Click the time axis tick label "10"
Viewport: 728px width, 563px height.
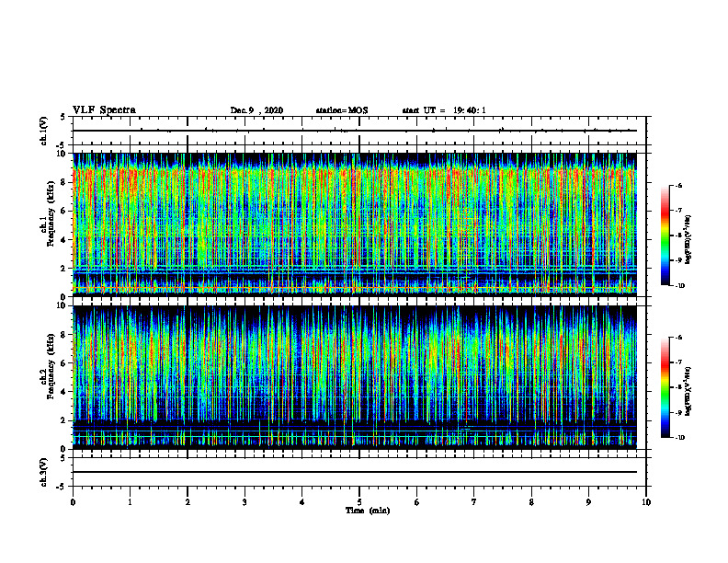(646, 502)
